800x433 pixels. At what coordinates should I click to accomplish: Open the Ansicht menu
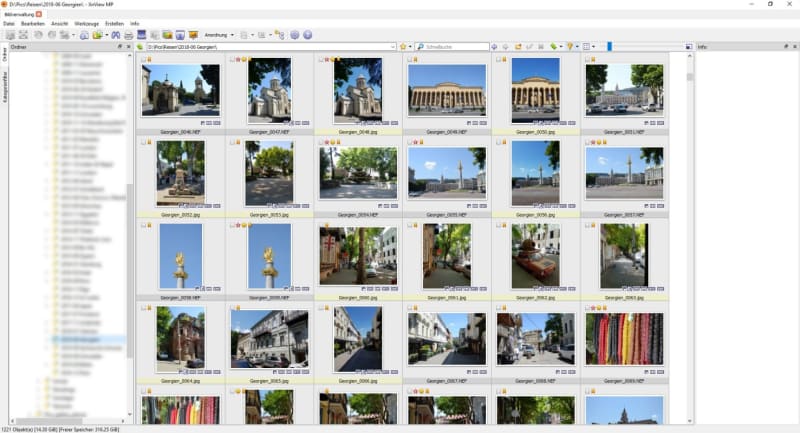coord(59,23)
